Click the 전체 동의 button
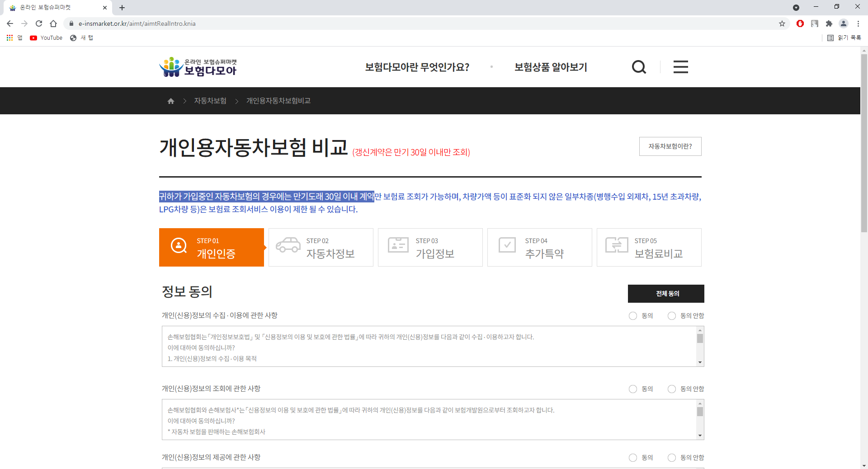The height and width of the screenshot is (469, 868). 666,294
